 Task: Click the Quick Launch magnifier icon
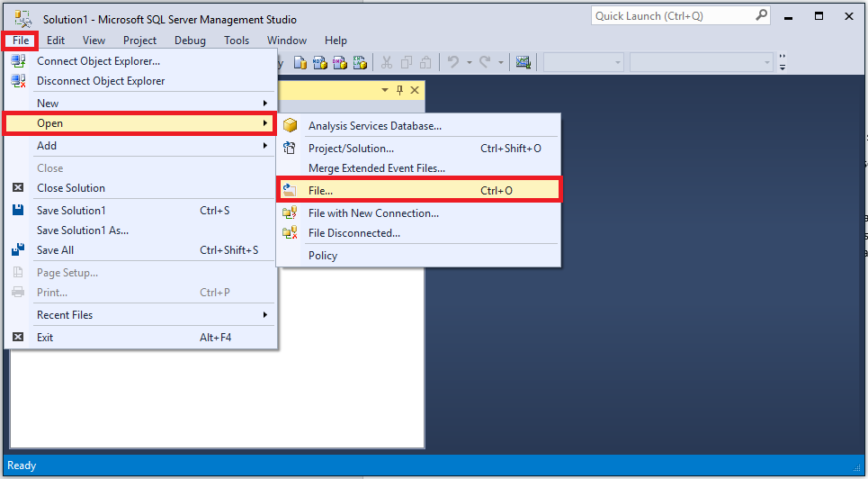(x=762, y=15)
